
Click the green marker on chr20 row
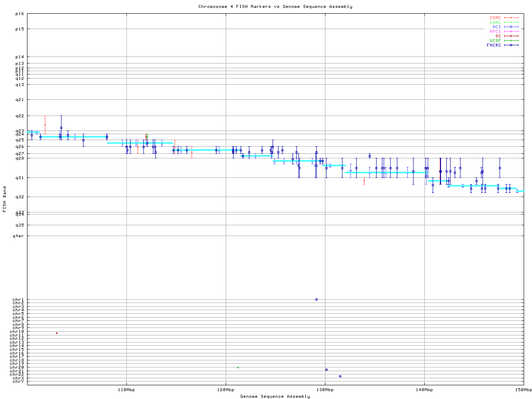point(238,367)
